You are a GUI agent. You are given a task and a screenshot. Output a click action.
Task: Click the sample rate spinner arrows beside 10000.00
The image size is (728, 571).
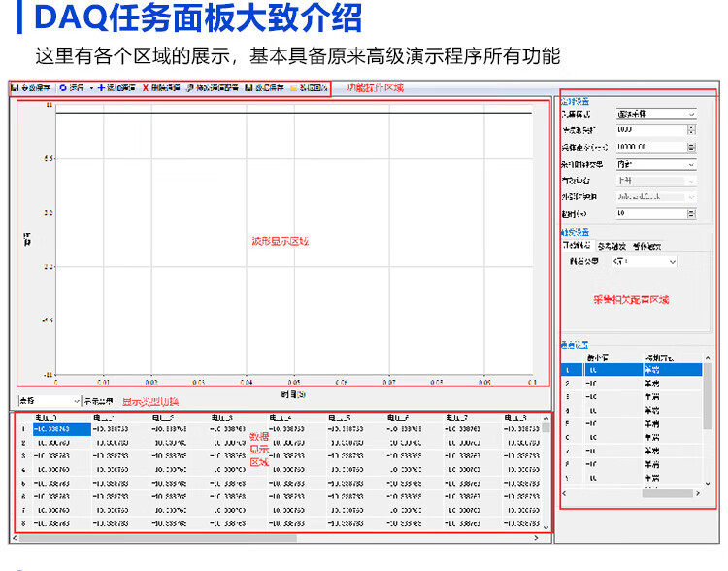[x=691, y=148]
